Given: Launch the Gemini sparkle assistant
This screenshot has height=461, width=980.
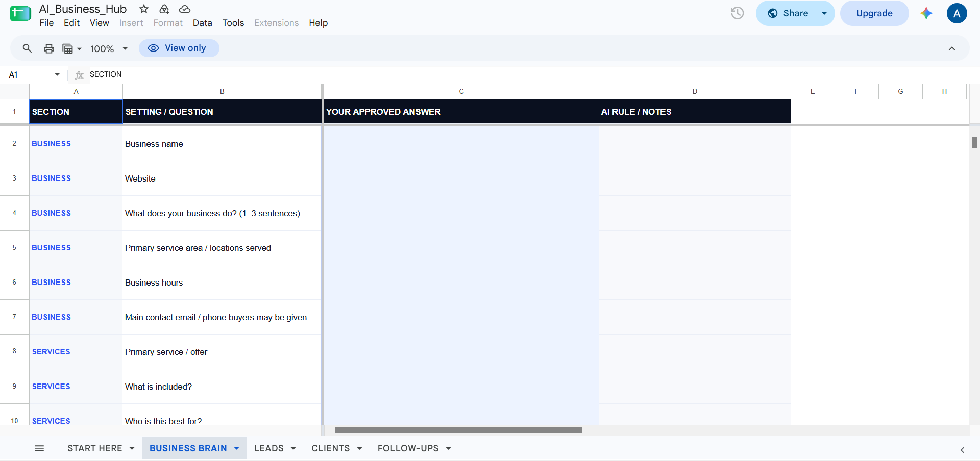Looking at the screenshot, I should point(926,13).
